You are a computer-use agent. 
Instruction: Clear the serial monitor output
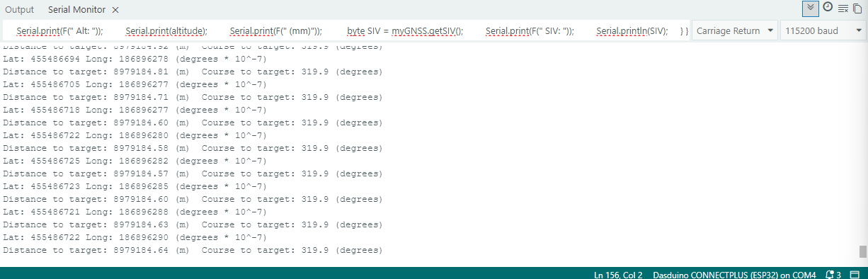point(843,8)
